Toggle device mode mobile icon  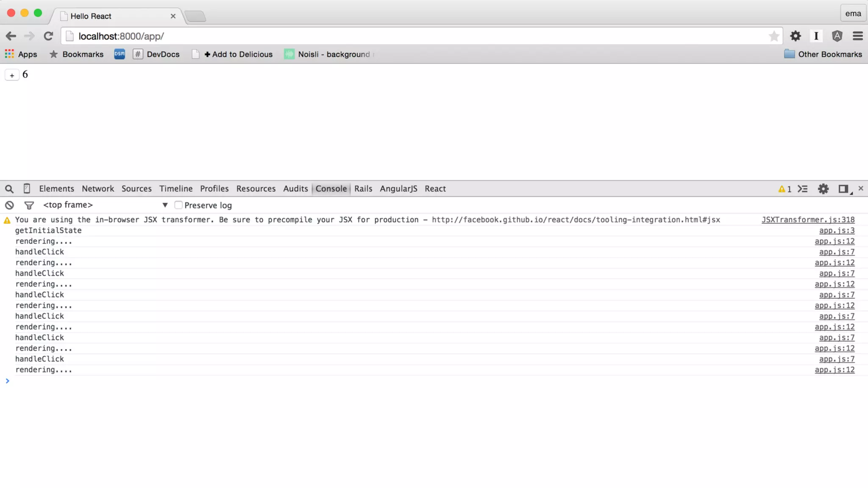point(27,189)
